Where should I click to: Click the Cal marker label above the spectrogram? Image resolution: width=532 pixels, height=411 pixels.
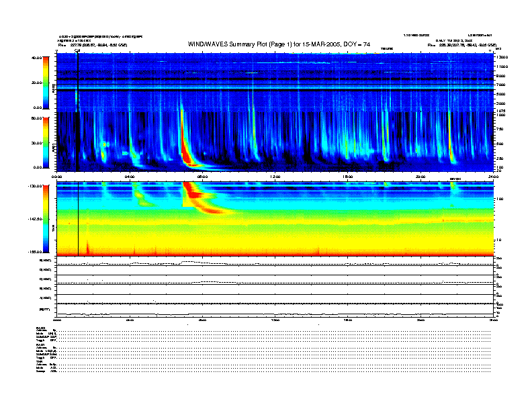pos(77,50)
